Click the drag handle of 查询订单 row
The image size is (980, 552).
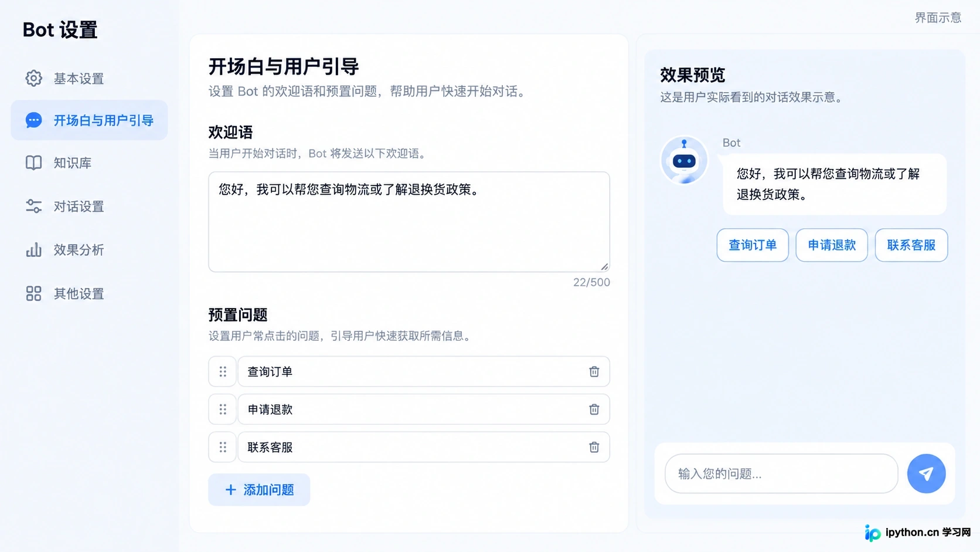(223, 371)
